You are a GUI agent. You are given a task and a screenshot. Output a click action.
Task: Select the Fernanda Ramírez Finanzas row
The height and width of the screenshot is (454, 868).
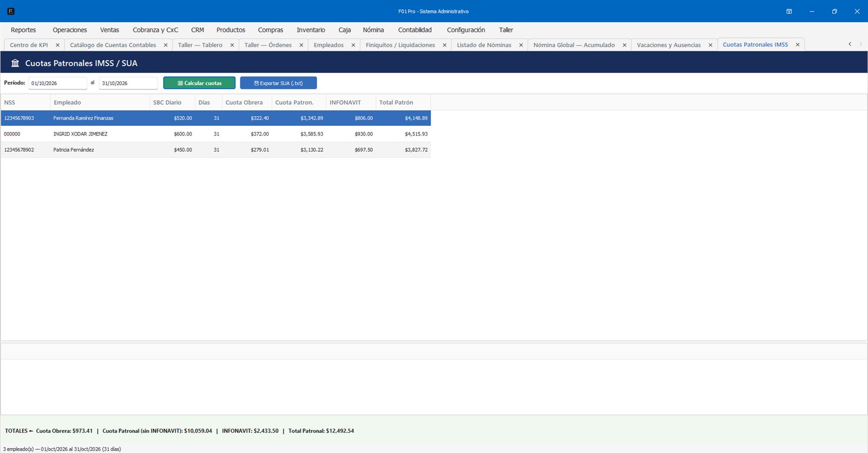[216, 118]
